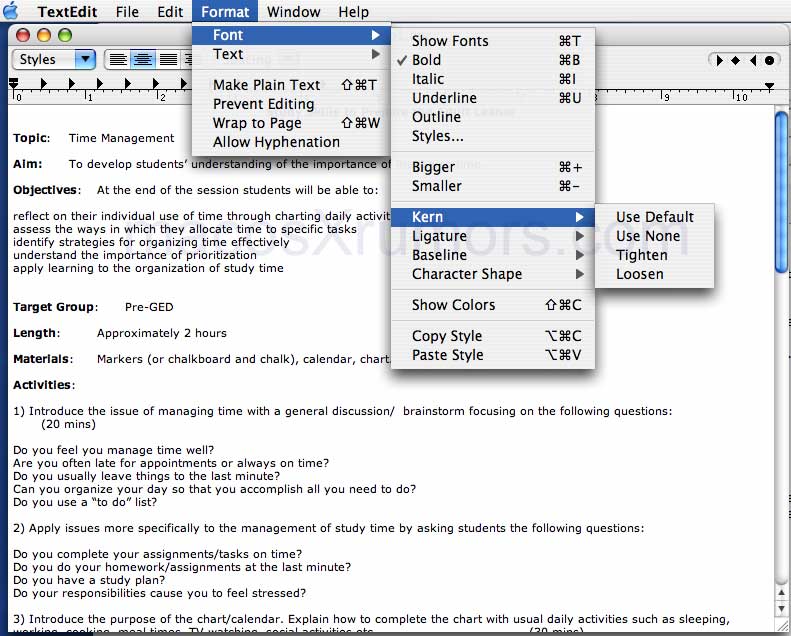The width and height of the screenshot is (791, 636).
Task: Choose Show Fonts
Action: (493, 41)
